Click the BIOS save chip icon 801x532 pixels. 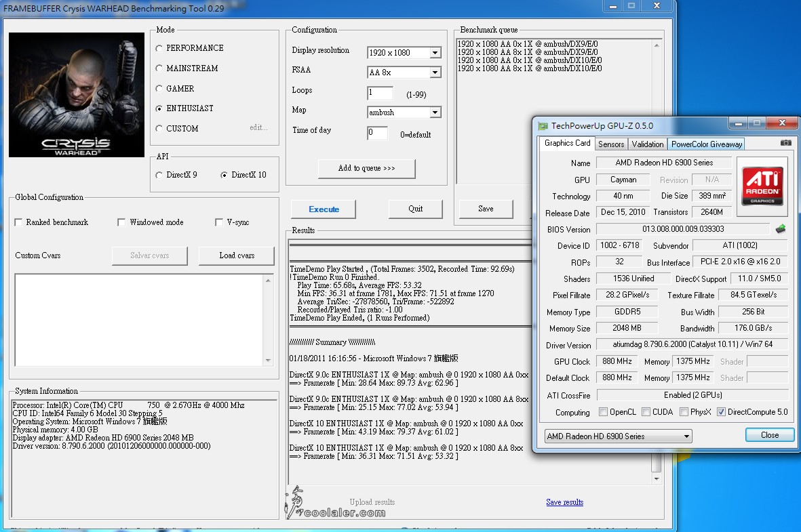(781, 229)
